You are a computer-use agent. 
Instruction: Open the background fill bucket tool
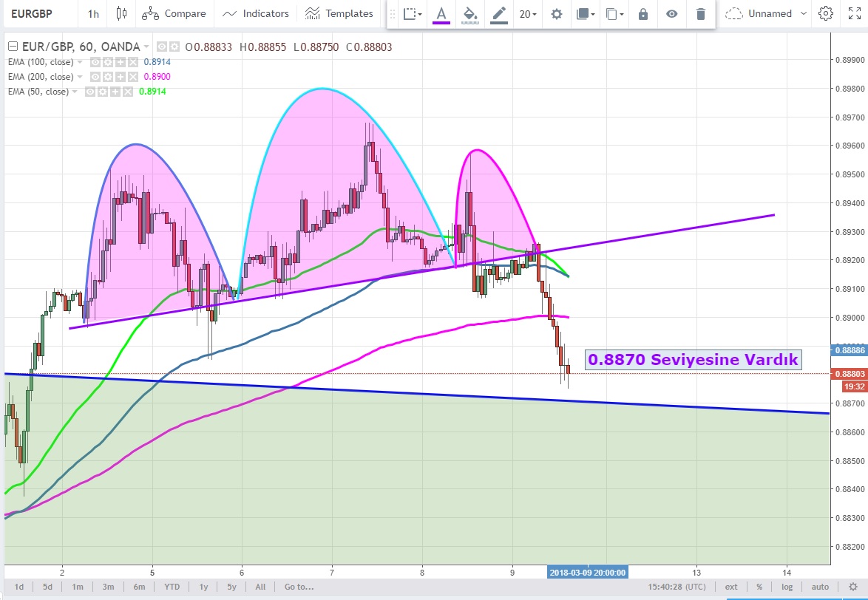click(x=469, y=13)
